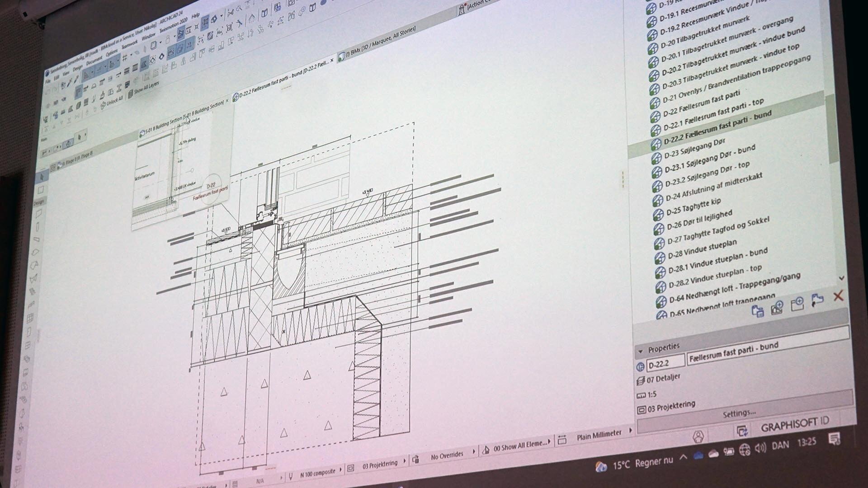Open the 03 Projektering setting in Properties
The height and width of the screenshot is (488, 868).
[x=667, y=406]
